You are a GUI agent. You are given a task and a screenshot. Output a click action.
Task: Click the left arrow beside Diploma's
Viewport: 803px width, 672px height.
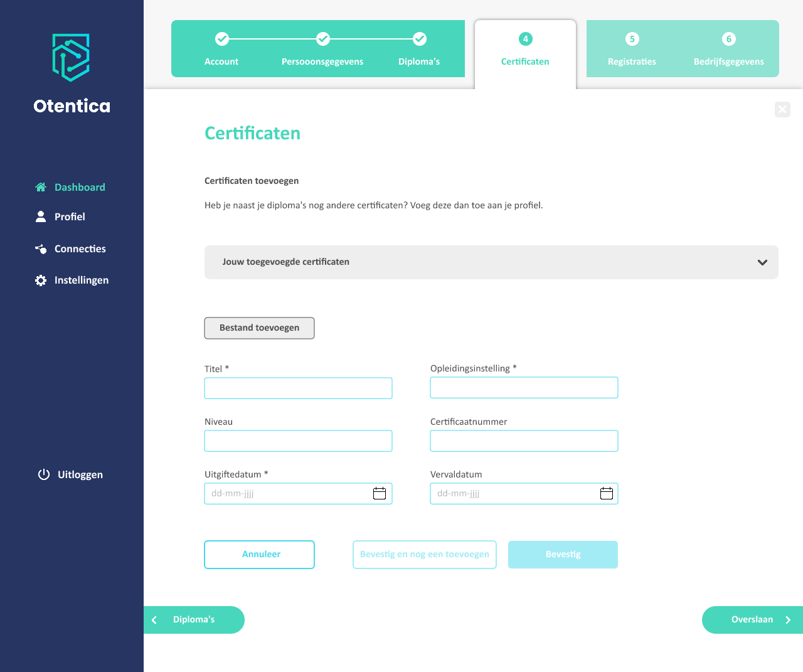pyautogui.click(x=154, y=620)
